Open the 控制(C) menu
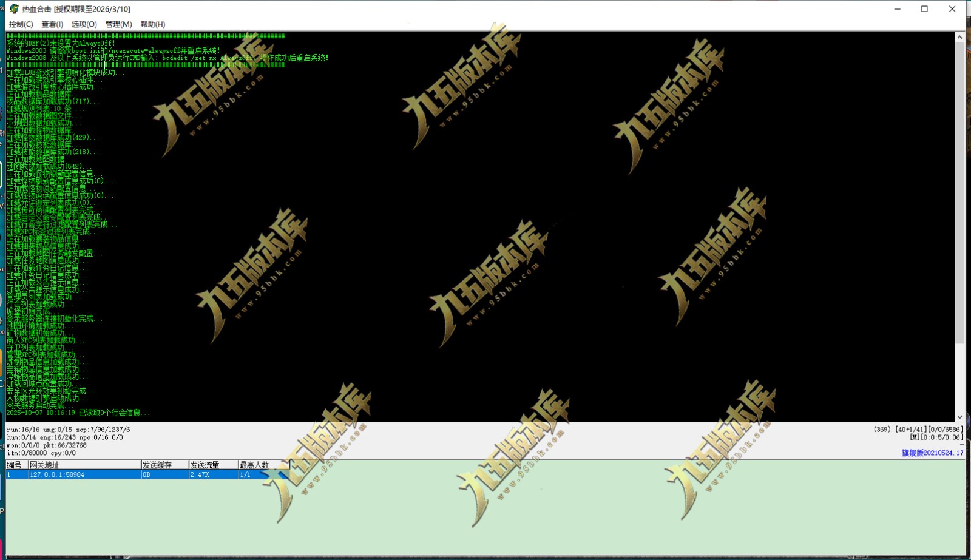The image size is (971, 560). [21, 24]
